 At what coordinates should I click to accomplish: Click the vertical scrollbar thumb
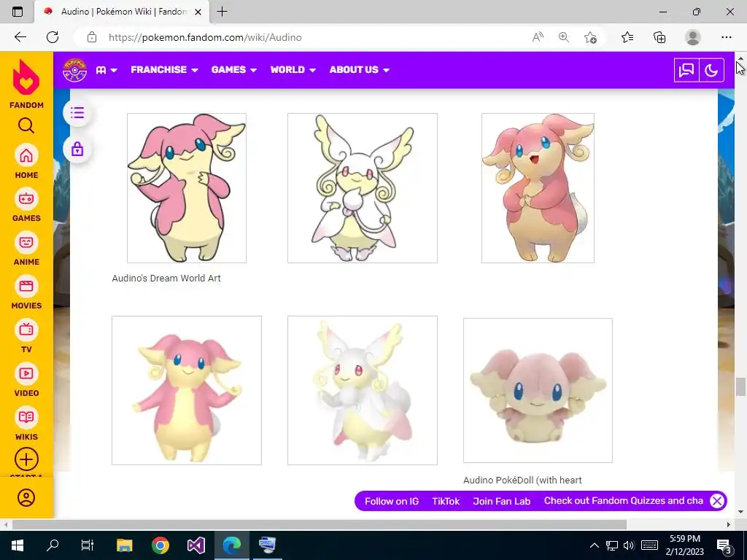click(x=740, y=386)
